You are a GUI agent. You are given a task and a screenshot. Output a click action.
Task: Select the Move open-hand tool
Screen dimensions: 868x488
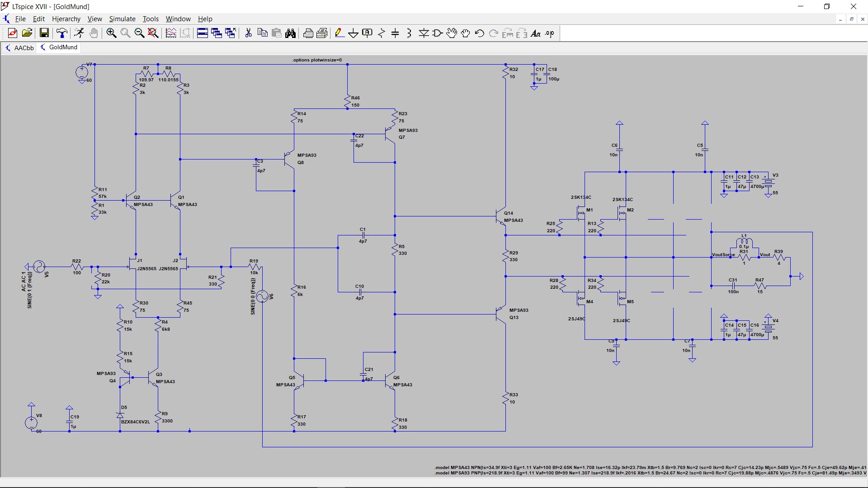tap(452, 33)
